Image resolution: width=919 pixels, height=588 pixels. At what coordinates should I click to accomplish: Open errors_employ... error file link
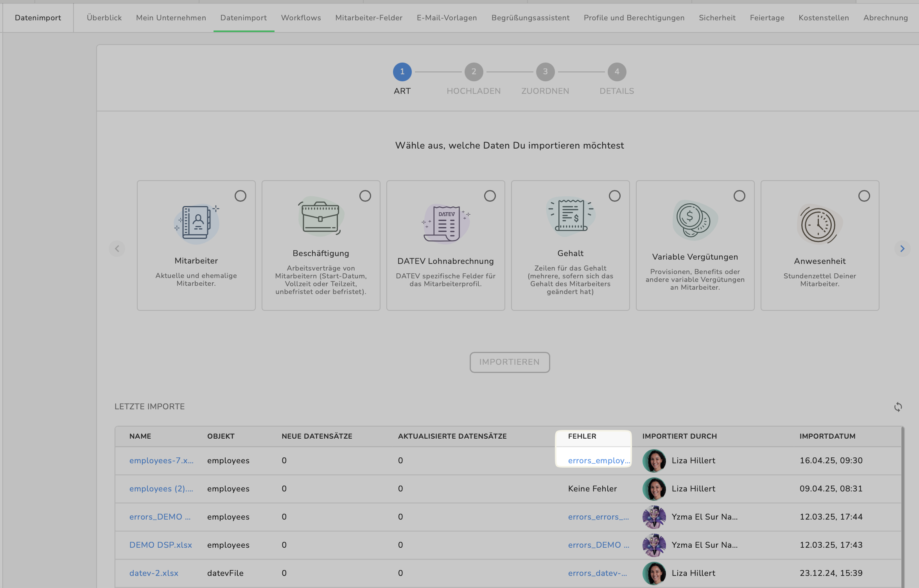[599, 461]
